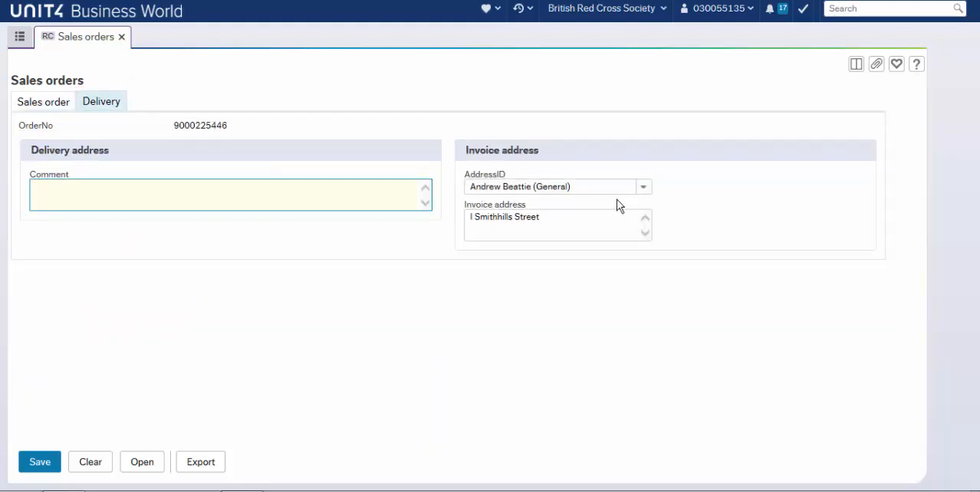The width and height of the screenshot is (980, 492).
Task: Switch to the Sales order tab
Action: 44,102
